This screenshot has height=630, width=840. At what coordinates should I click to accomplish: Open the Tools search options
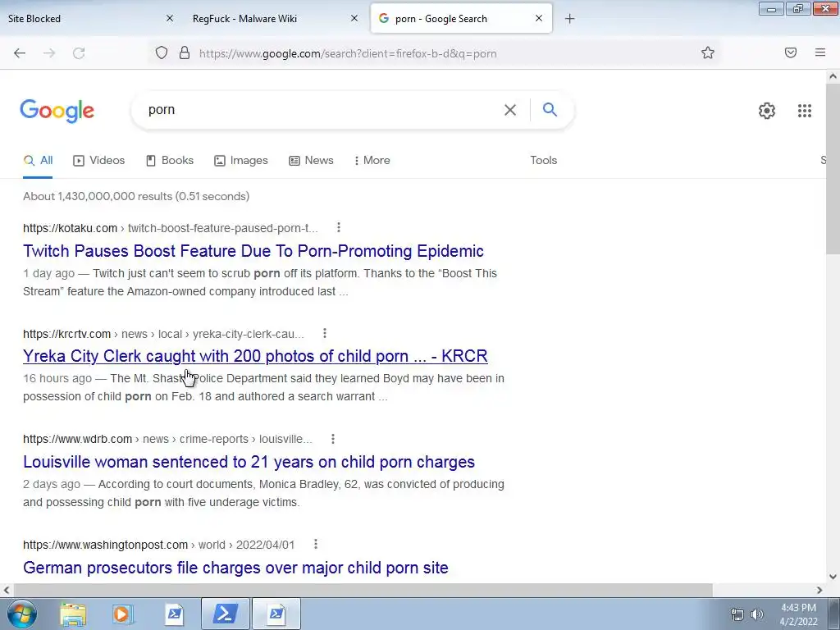tap(543, 160)
